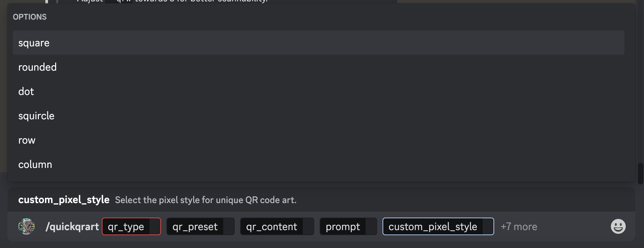Expand the +7 more parameters
The width and height of the screenshot is (644, 248).
(x=519, y=226)
